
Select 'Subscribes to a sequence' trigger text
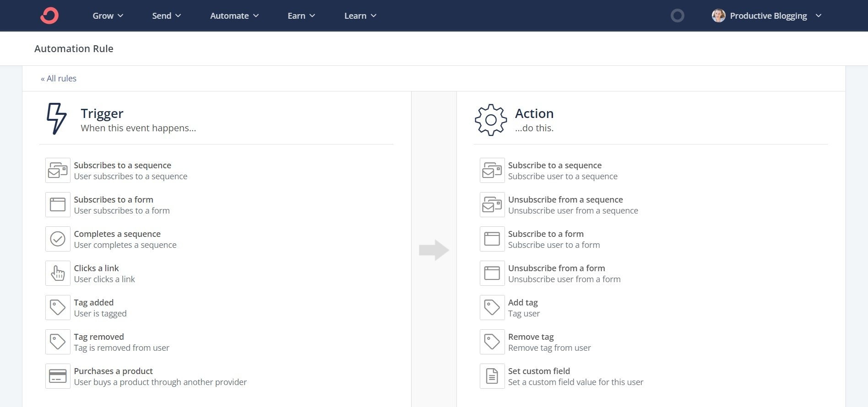(x=122, y=165)
